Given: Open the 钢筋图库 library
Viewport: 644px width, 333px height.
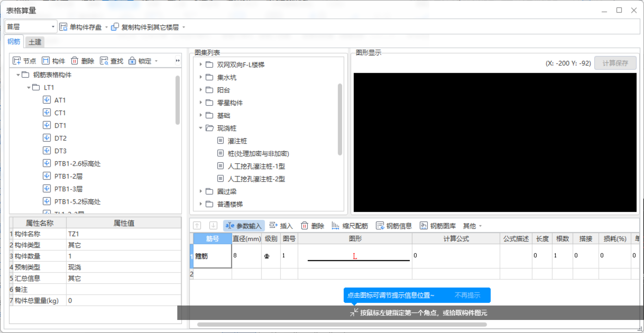Looking at the screenshot, I should 438,226.
